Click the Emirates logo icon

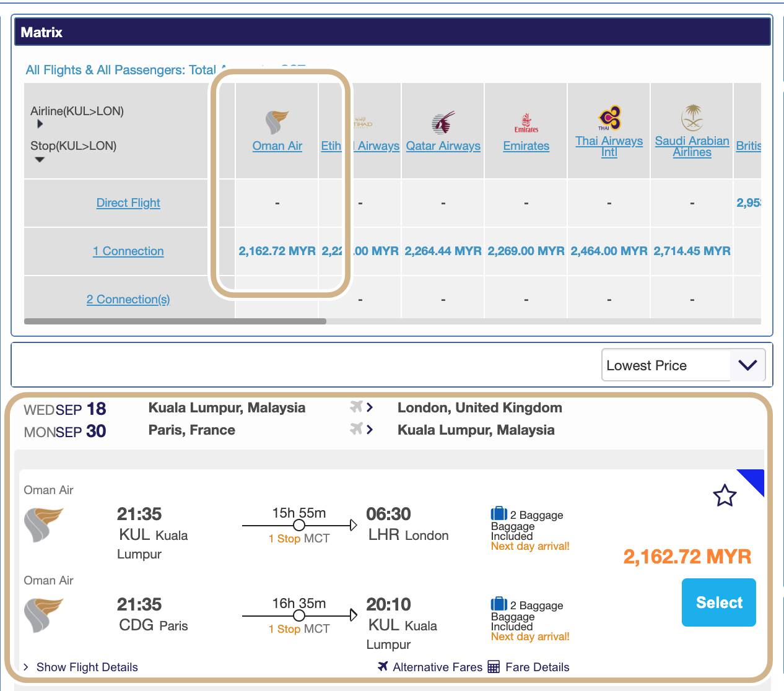pyautogui.click(x=526, y=123)
